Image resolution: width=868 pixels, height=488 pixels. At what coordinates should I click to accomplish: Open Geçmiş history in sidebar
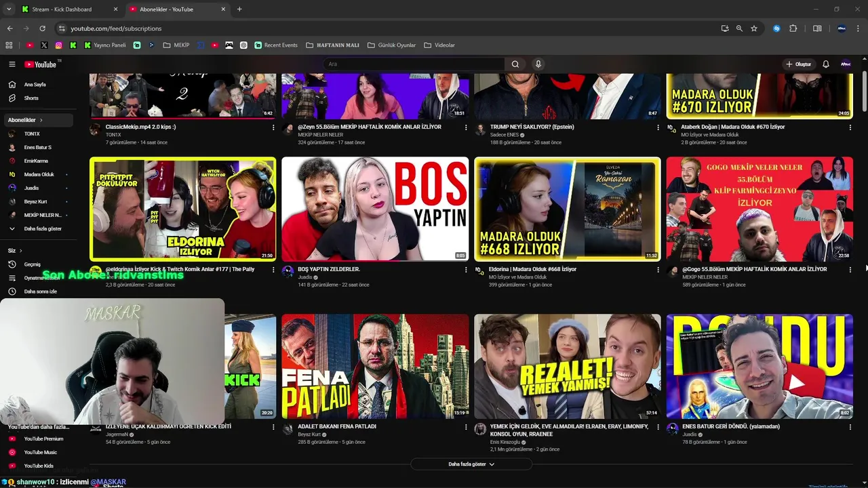(33, 264)
